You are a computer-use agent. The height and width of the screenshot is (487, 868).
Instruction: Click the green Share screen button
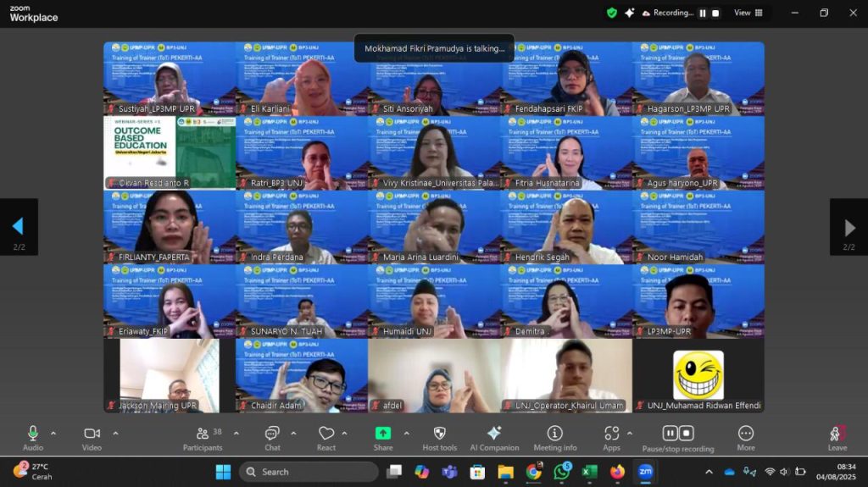[x=383, y=434]
